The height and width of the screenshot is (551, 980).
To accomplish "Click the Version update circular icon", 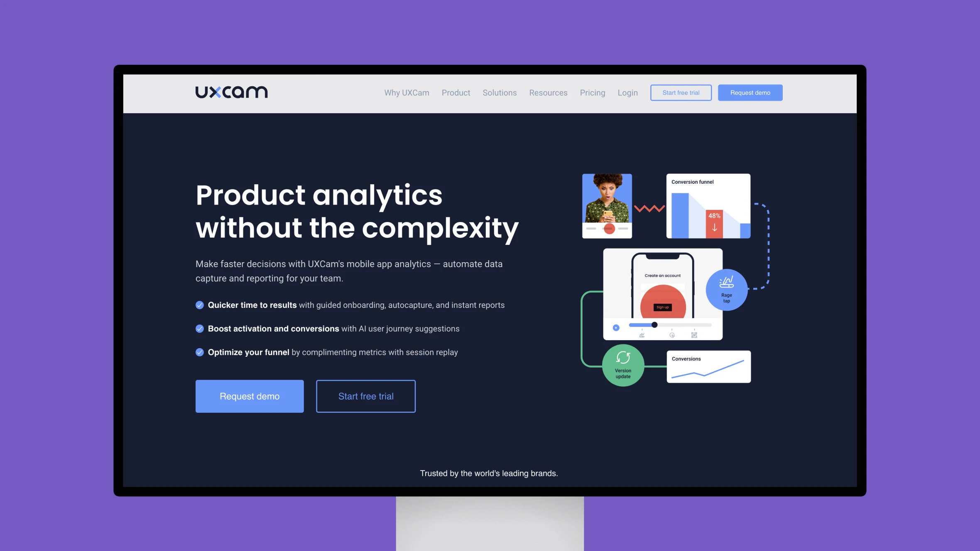I will point(622,365).
